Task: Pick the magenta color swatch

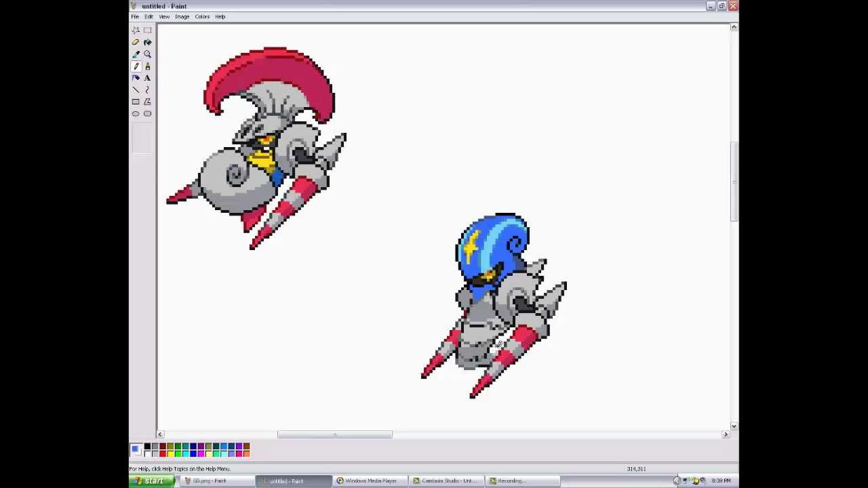Action: (201, 454)
